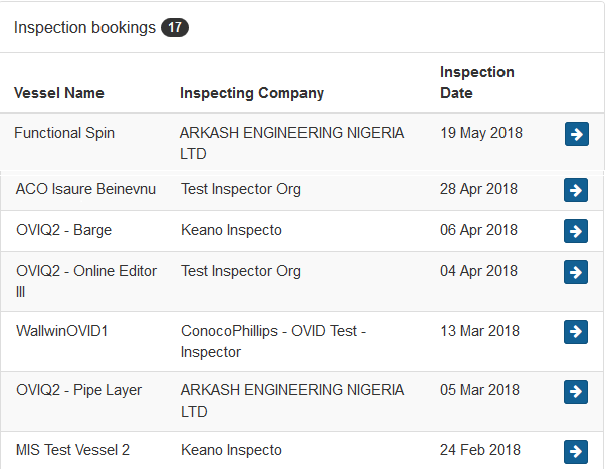Select the Functional Spin vessel name

click(65, 133)
